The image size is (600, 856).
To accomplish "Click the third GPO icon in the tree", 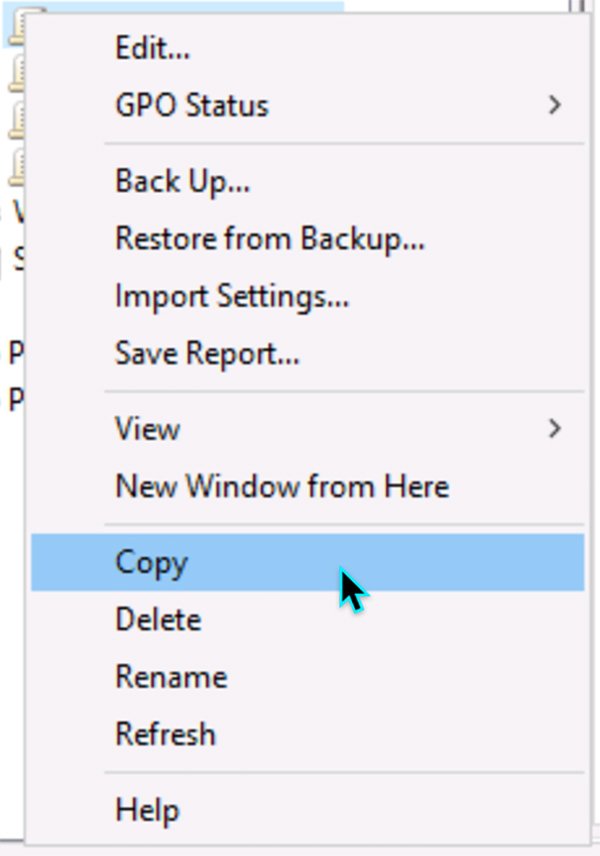I will [15, 118].
